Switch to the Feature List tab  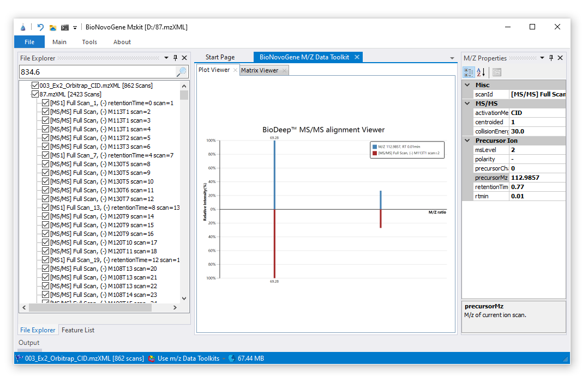[78, 330]
